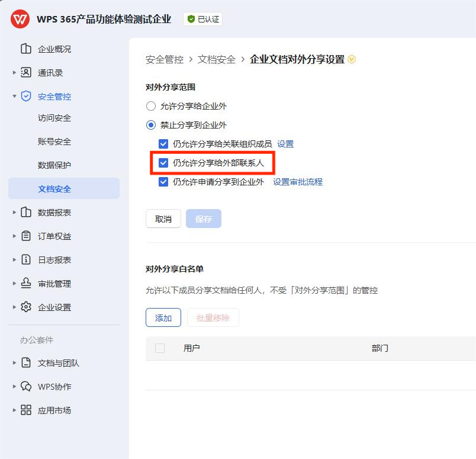The image size is (476, 459).
Task: Open the 设置审批流程 link
Action: point(298,182)
